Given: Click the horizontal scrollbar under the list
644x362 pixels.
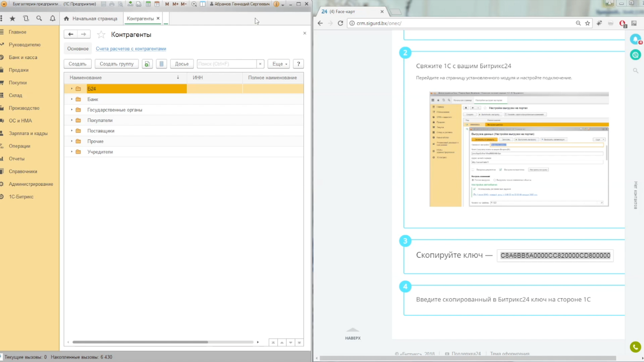Looking at the screenshot, I should click(140, 342).
